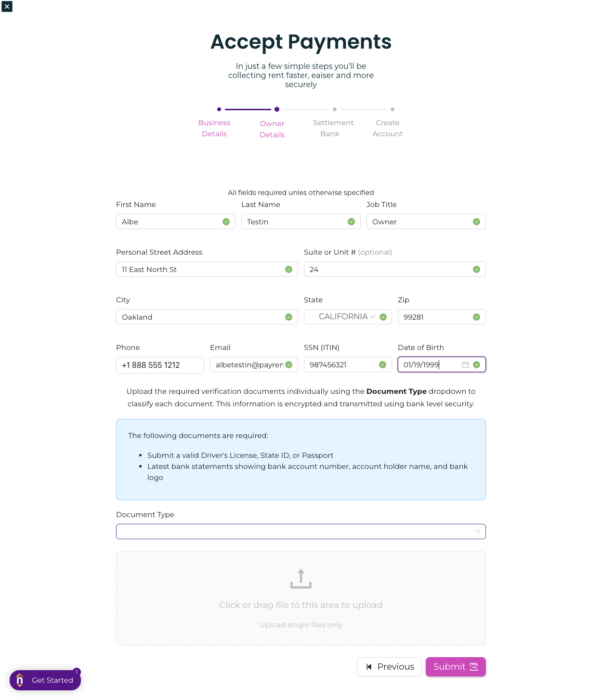This screenshot has height=700, width=602.
Task: Go to the Business Details step
Action: tap(214, 128)
